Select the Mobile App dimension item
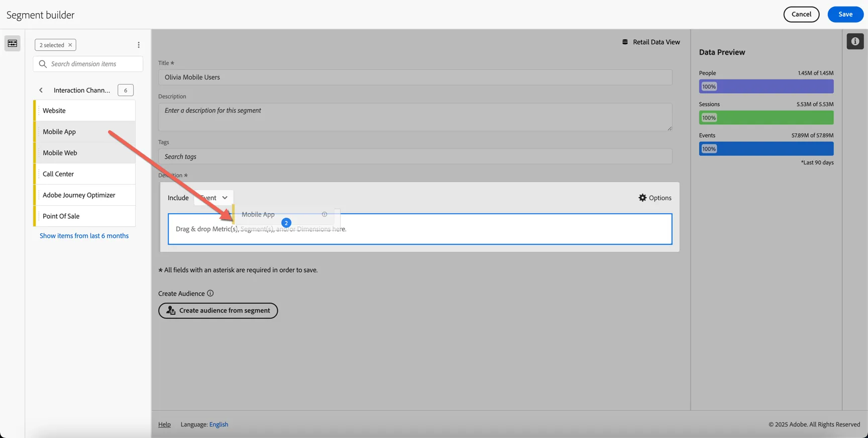868x438 pixels. pos(84,132)
